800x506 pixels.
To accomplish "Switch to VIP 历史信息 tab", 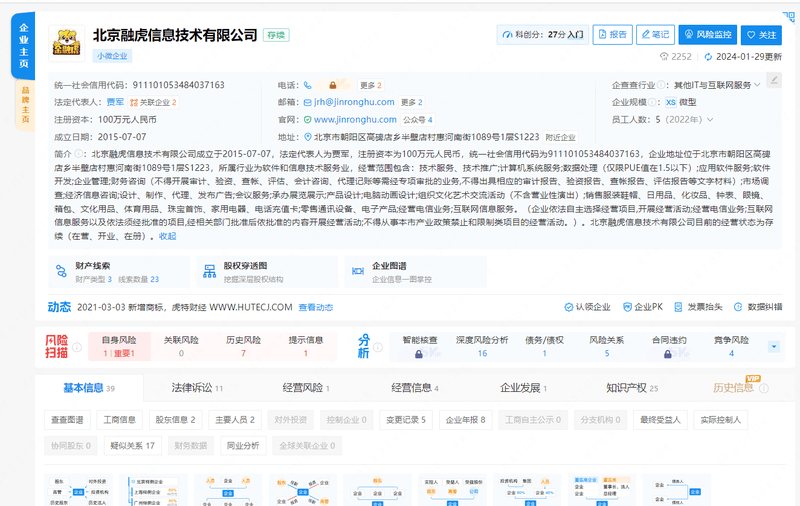I will coord(740,388).
